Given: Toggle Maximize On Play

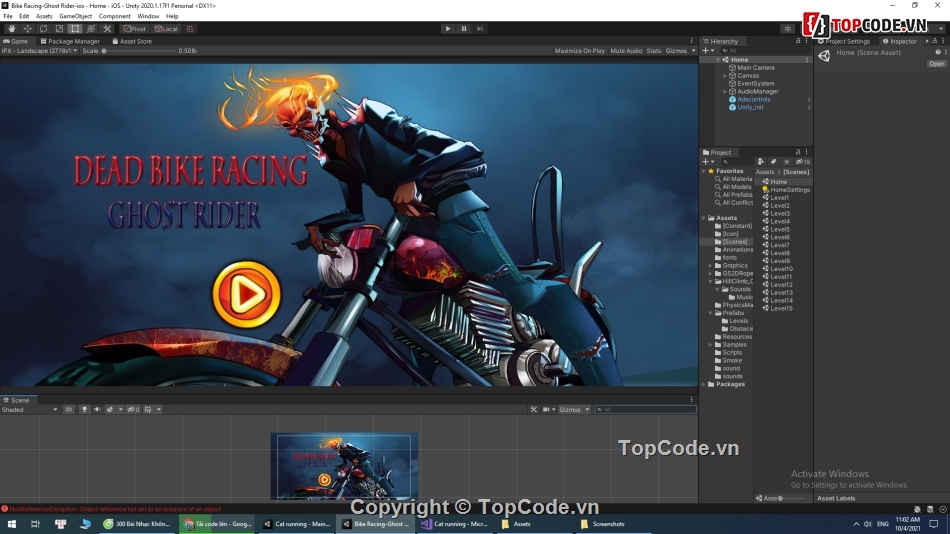Looking at the screenshot, I should click(x=579, y=51).
